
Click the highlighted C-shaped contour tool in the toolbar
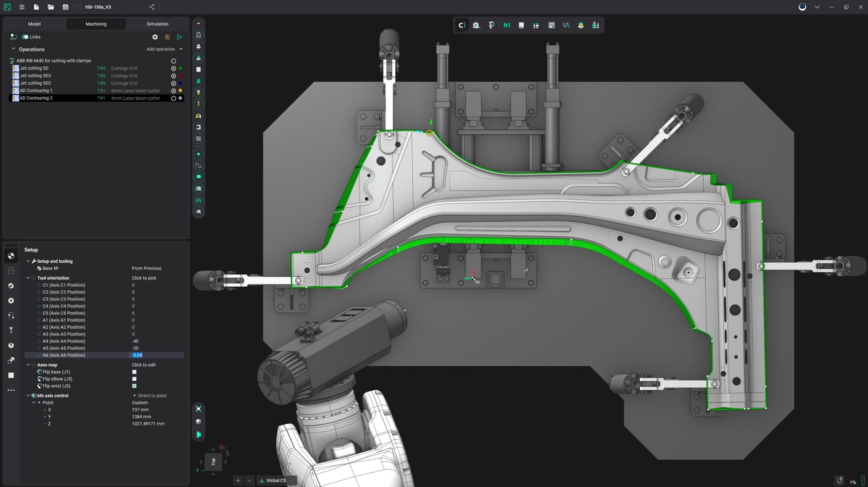tap(462, 25)
